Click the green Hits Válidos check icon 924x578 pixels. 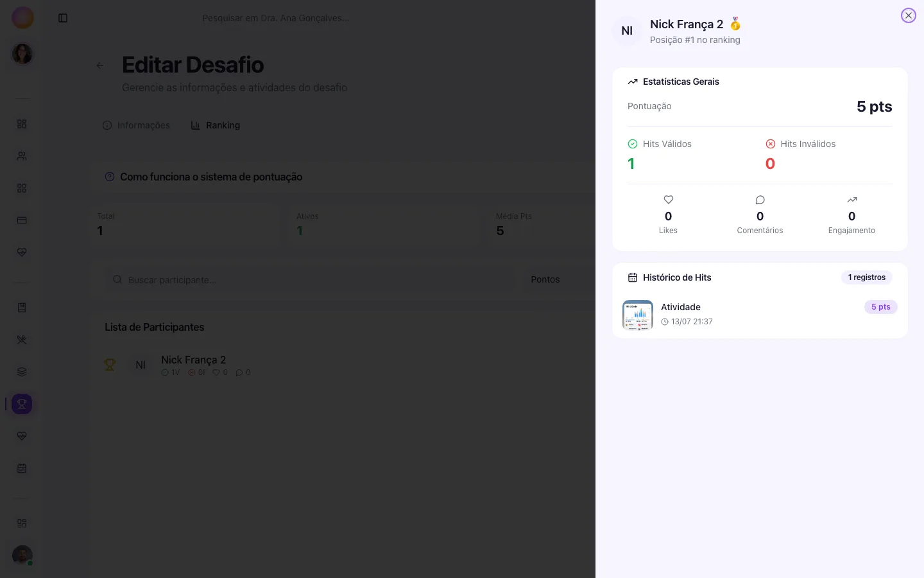click(633, 144)
